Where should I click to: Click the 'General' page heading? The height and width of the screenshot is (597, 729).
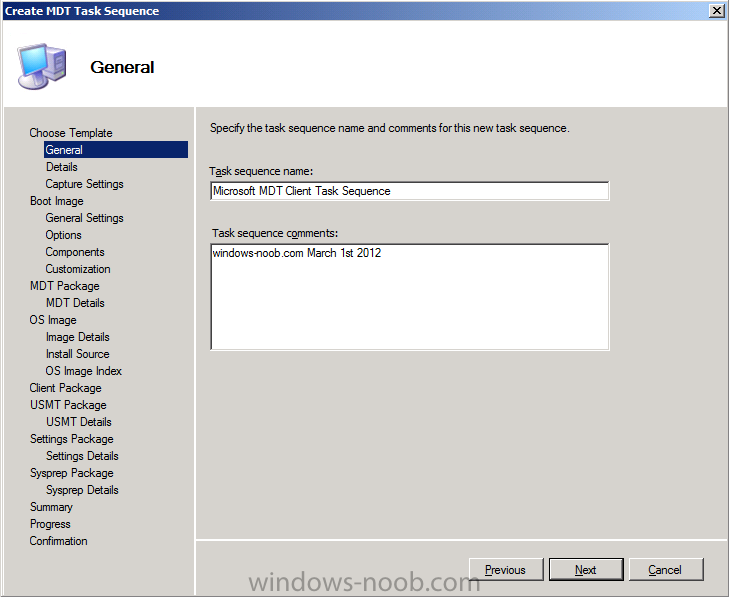(122, 67)
